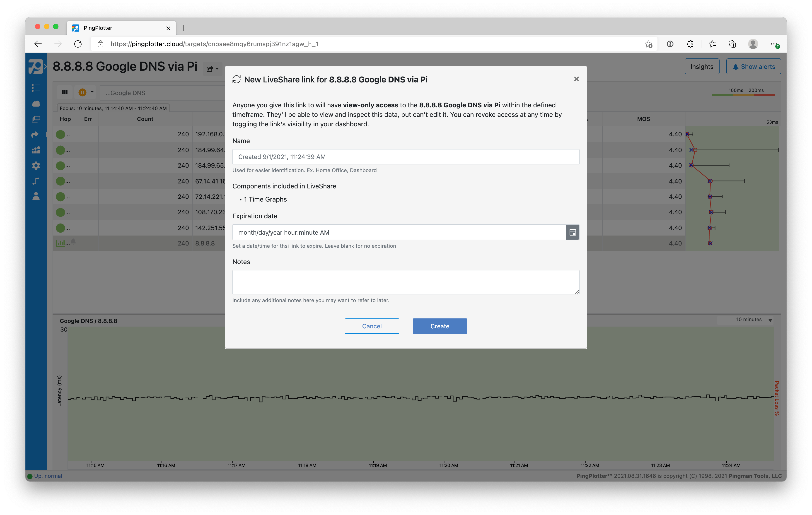Click the list view sidebar icon
The height and width of the screenshot is (515, 812).
pos(36,88)
